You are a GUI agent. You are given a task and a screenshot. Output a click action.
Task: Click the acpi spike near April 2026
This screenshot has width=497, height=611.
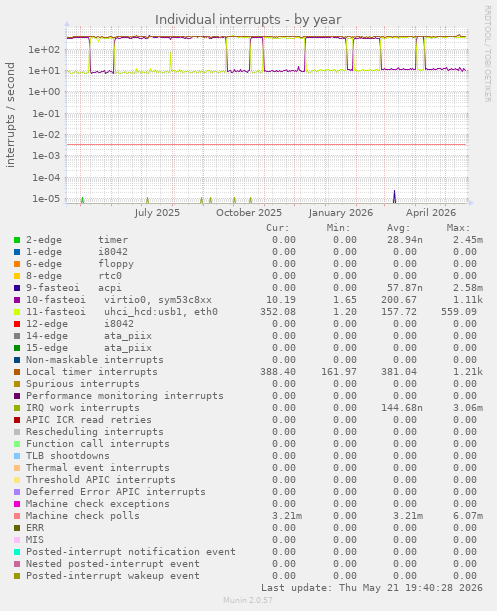tap(394, 196)
